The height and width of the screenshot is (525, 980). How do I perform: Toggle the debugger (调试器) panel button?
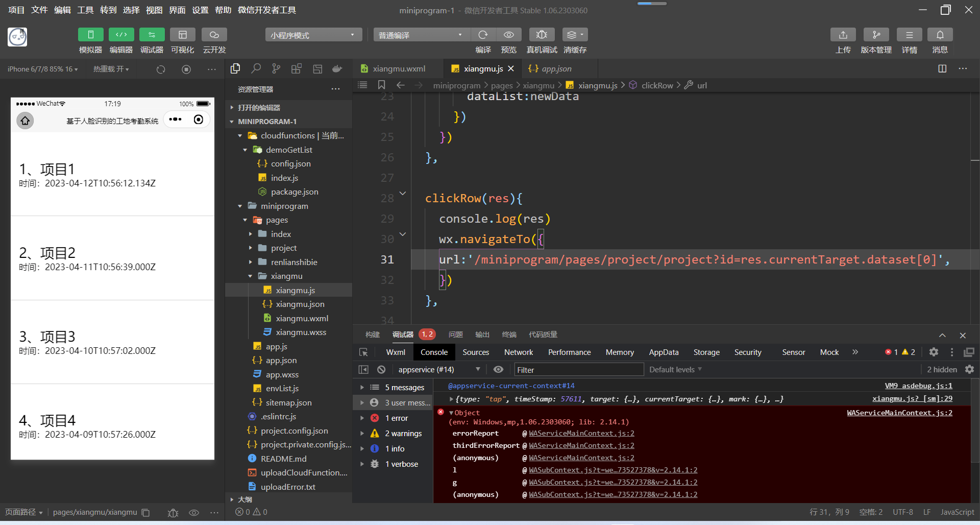152,35
